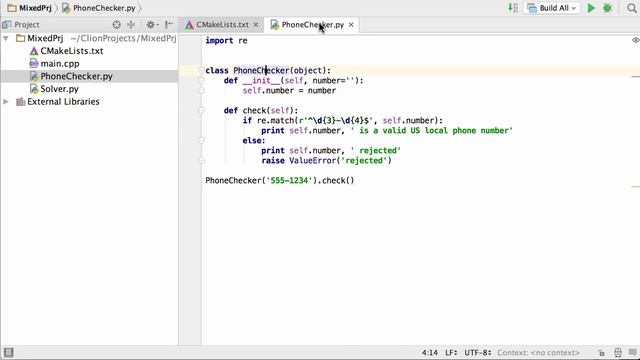Fold the check method in the gutter
The image size is (640, 360).
pos(201,110)
